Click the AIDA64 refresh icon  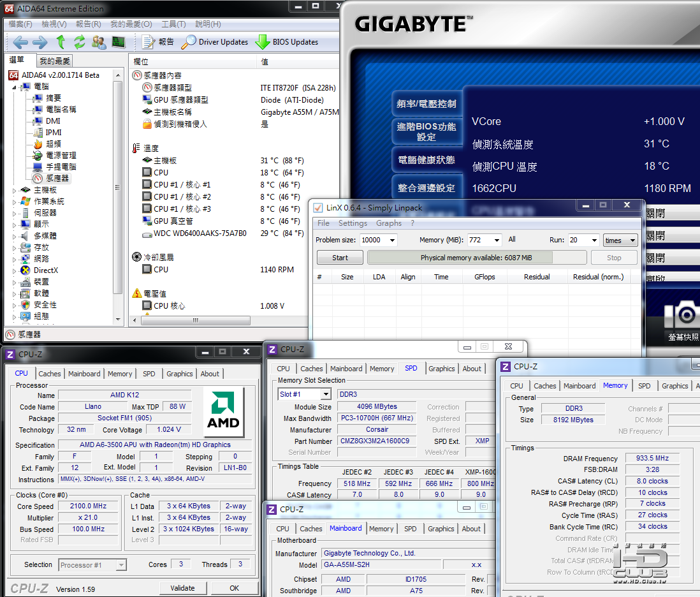[x=80, y=42]
